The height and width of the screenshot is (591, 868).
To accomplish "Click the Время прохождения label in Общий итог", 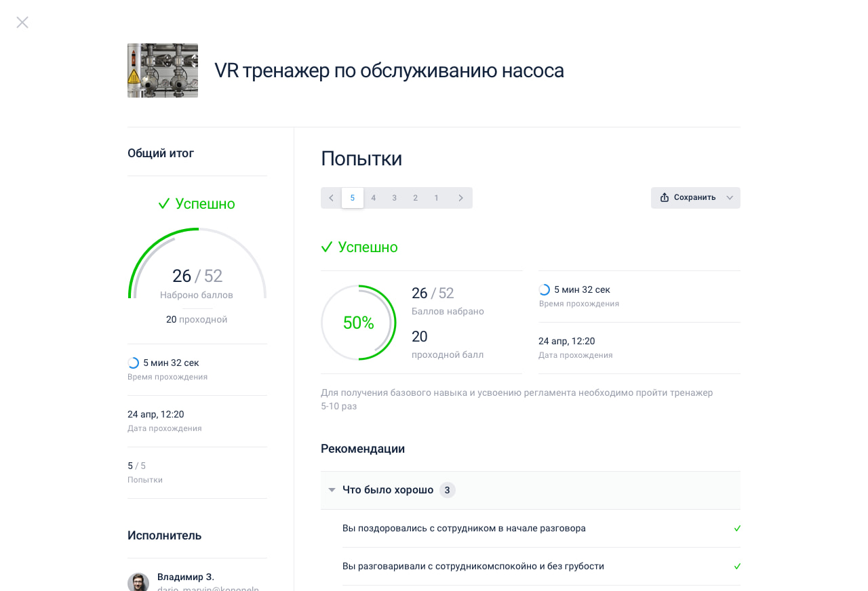I will coord(167,377).
